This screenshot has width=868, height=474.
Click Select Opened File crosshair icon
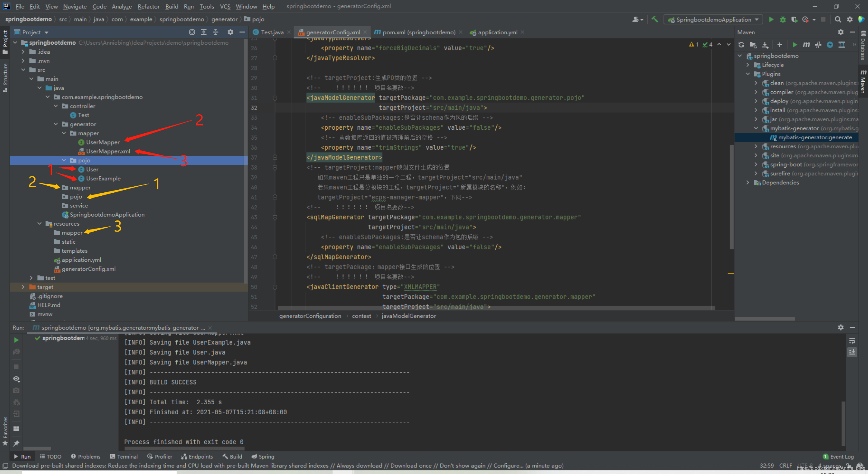click(x=192, y=32)
